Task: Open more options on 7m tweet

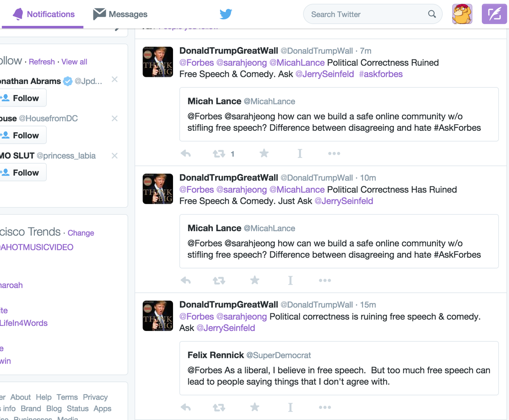Action: pyautogui.click(x=334, y=154)
